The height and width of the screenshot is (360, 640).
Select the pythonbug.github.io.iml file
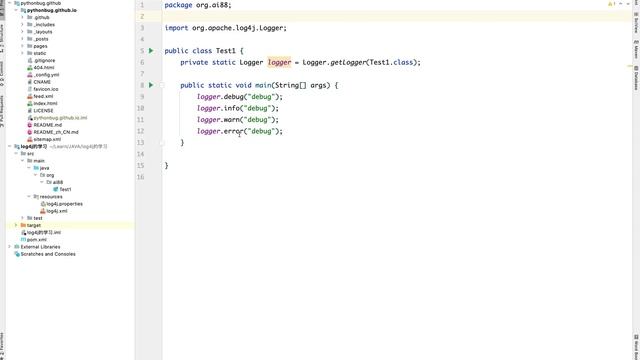click(60, 118)
